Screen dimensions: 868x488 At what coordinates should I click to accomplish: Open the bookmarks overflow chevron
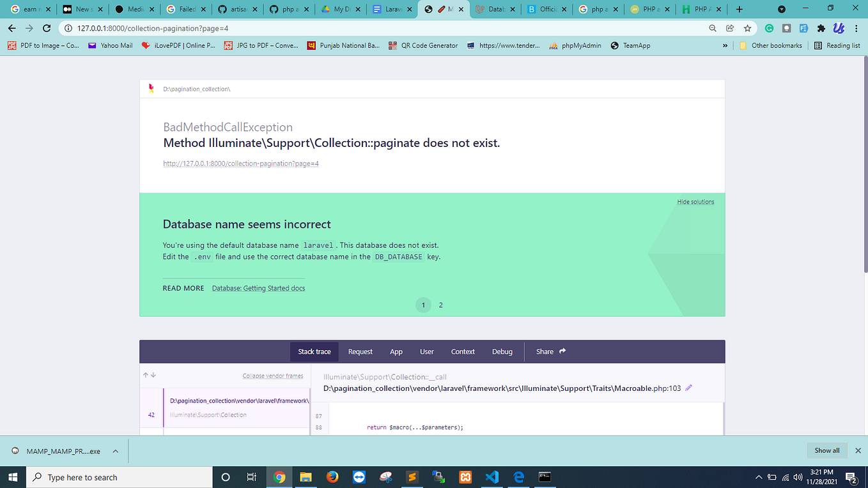725,45
